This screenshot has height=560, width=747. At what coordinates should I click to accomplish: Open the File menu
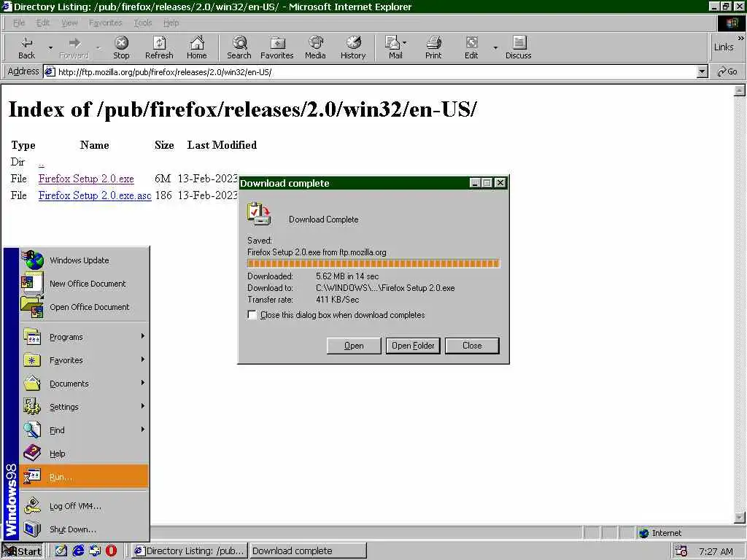point(18,23)
